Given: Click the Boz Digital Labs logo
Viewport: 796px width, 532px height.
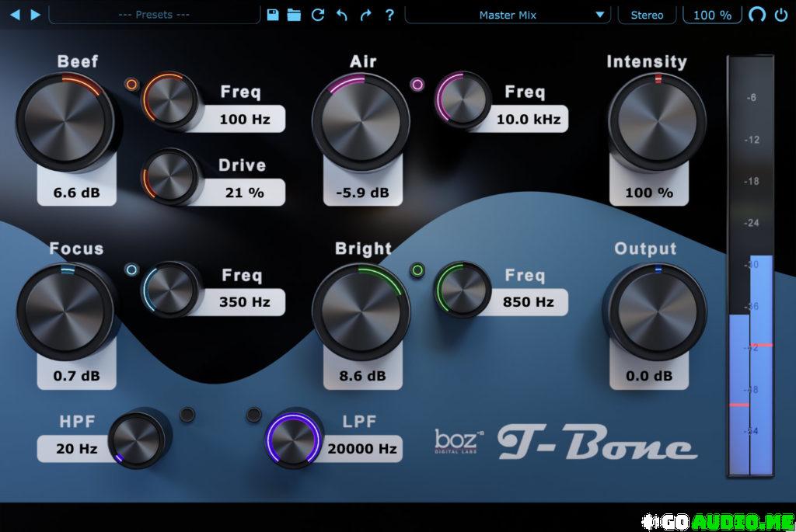Looking at the screenshot, I should (x=459, y=440).
